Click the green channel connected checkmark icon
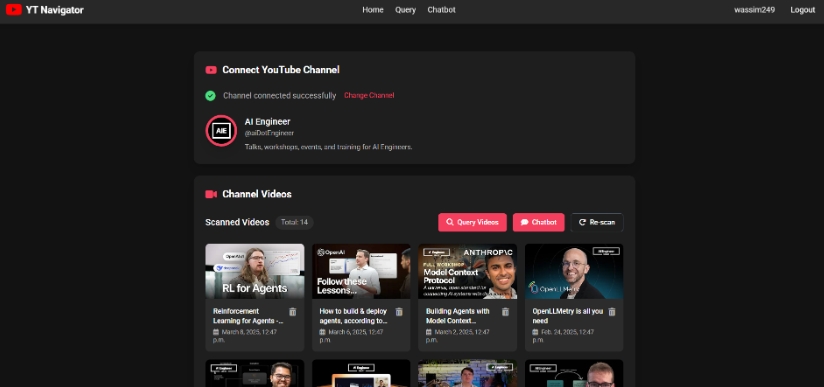 [x=210, y=96]
